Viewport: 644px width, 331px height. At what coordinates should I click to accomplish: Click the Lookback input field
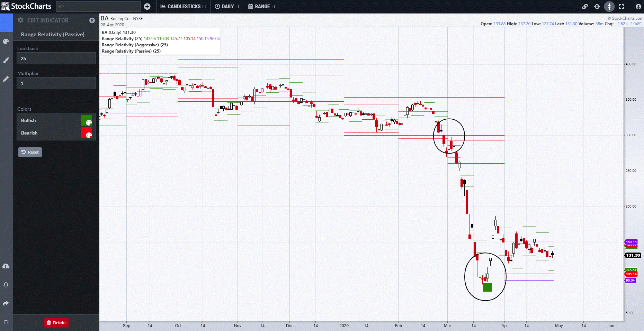(56, 58)
